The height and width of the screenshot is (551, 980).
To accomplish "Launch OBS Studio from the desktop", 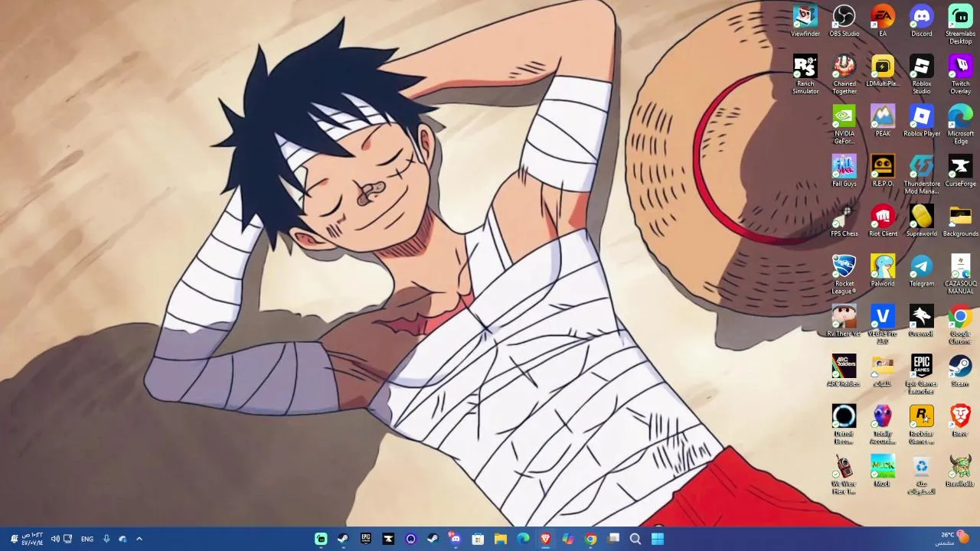I will tap(844, 21).
